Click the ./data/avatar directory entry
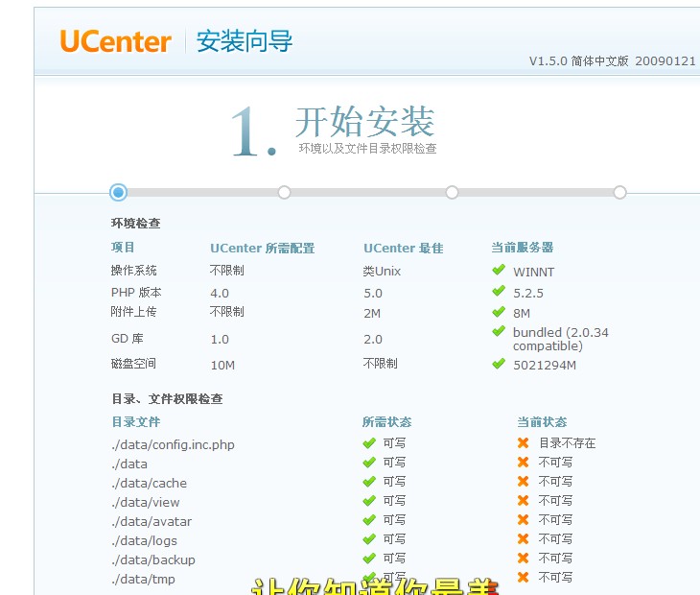The height and width of the screenshot is (595, 700). [x=152, y=522]
